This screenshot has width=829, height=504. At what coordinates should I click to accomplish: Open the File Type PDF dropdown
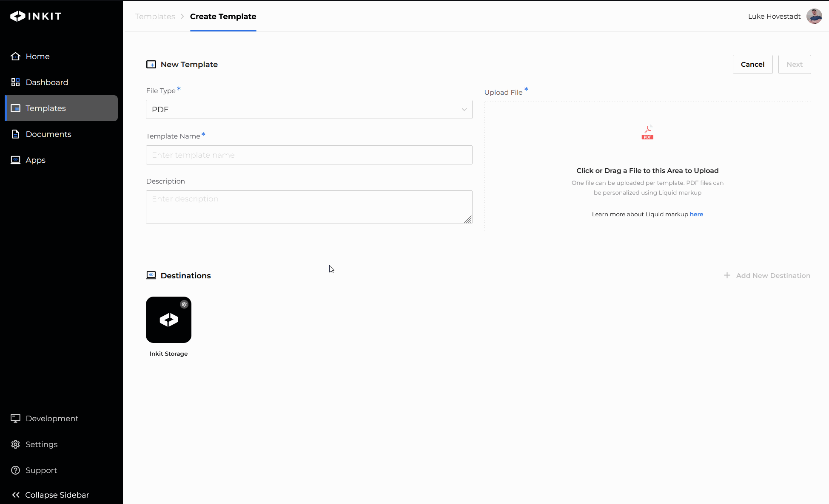click(309, 110)
